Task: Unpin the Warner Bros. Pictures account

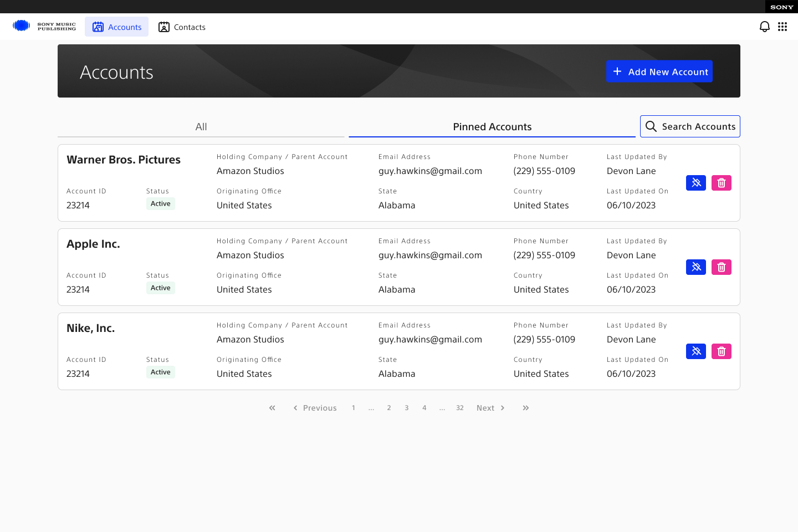Action: (x=696, y=183)
